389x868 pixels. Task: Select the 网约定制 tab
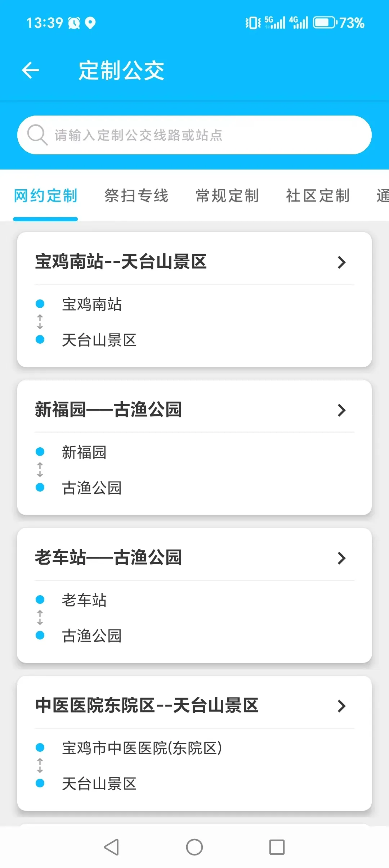45,196
